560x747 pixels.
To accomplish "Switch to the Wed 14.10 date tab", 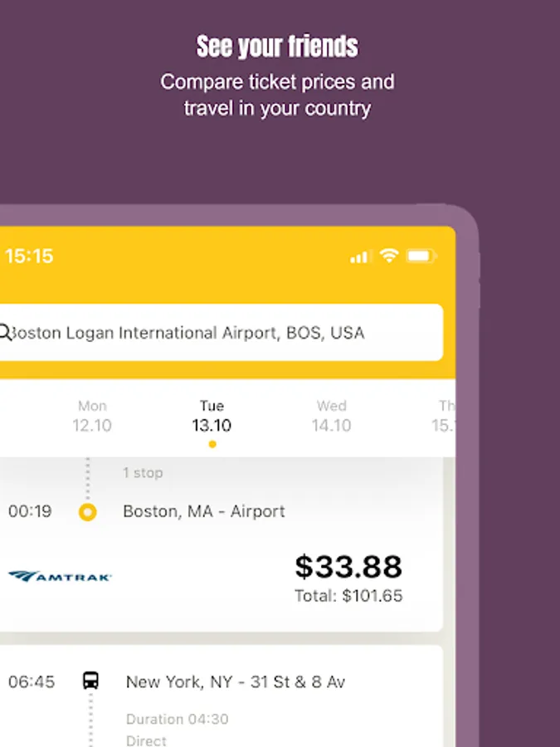I will [331, 416].
